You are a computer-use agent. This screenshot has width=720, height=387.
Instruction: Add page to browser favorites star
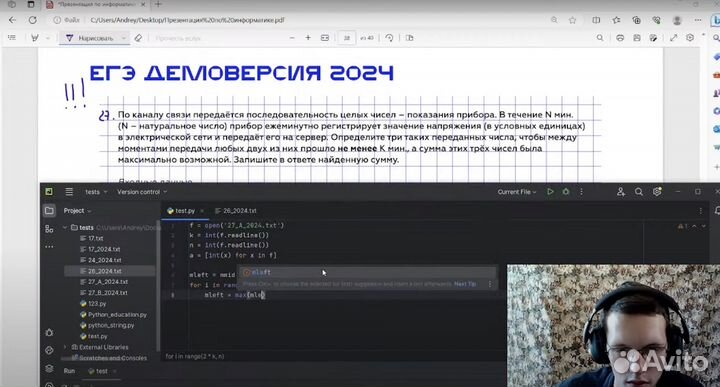point(573,20)
